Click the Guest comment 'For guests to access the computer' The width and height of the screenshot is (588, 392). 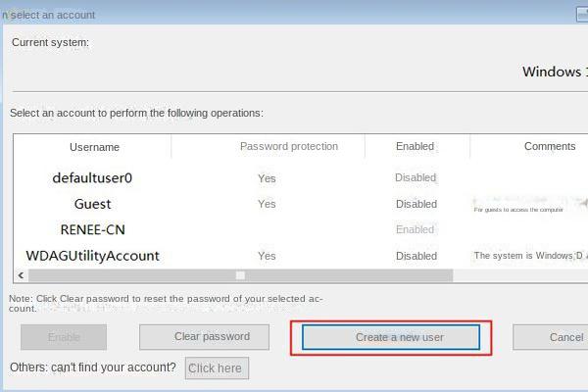click(518, 210)
